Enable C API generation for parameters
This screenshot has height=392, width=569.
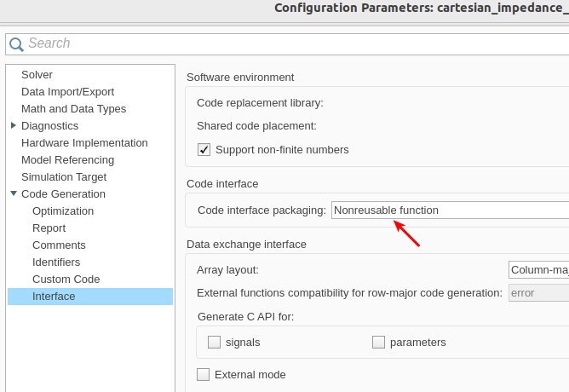[379, 343]
